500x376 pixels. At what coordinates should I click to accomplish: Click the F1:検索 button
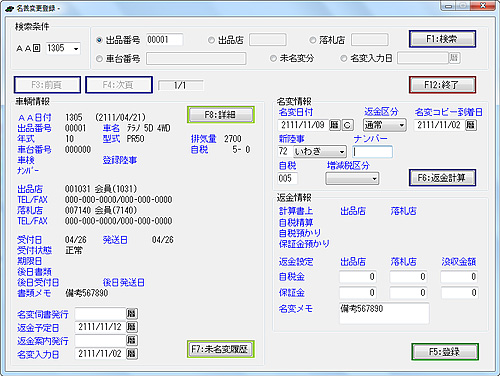pos(442,39)
